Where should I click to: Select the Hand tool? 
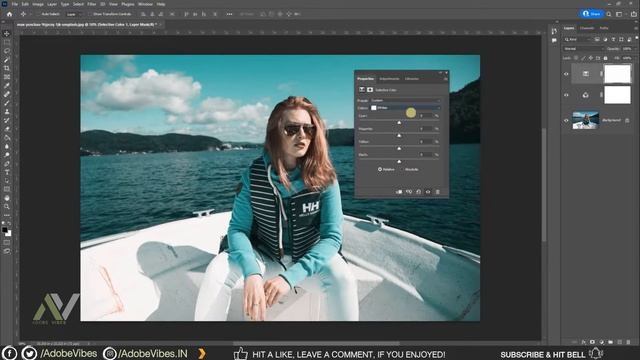coord(7,198)
